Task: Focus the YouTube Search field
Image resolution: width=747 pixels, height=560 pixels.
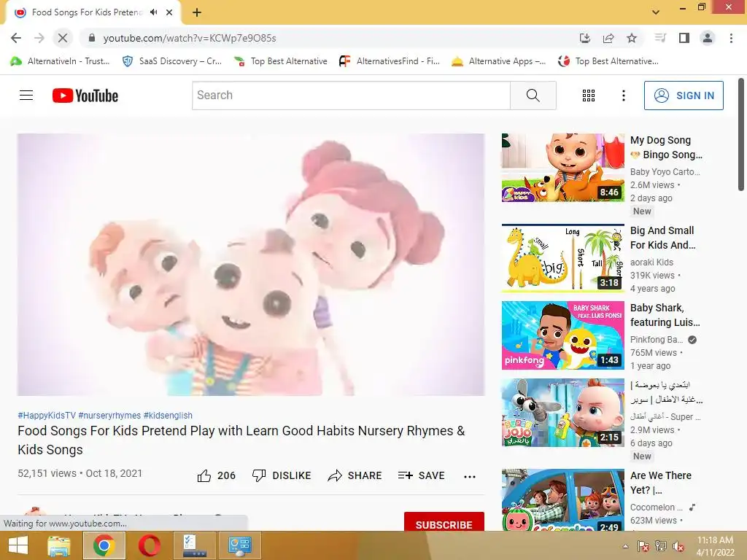Action: 351,96
